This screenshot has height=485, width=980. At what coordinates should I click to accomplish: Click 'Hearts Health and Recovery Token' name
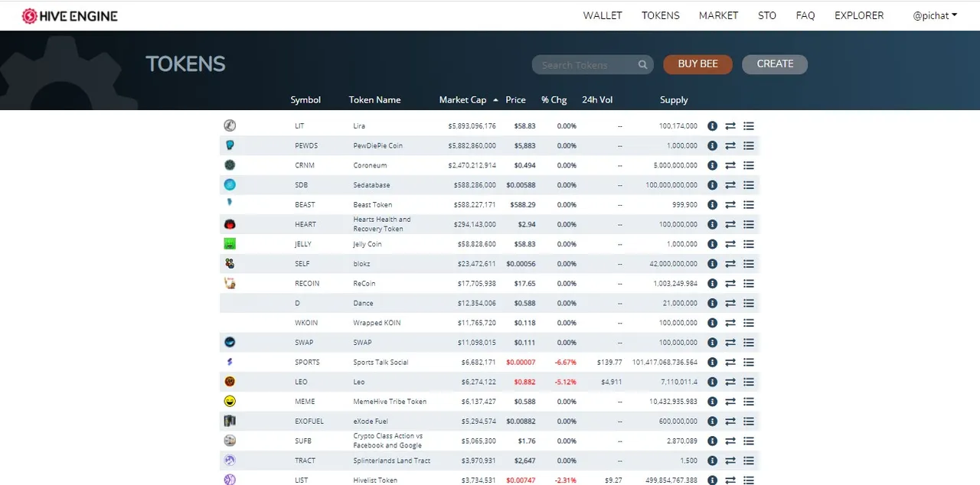coord(381,224)
